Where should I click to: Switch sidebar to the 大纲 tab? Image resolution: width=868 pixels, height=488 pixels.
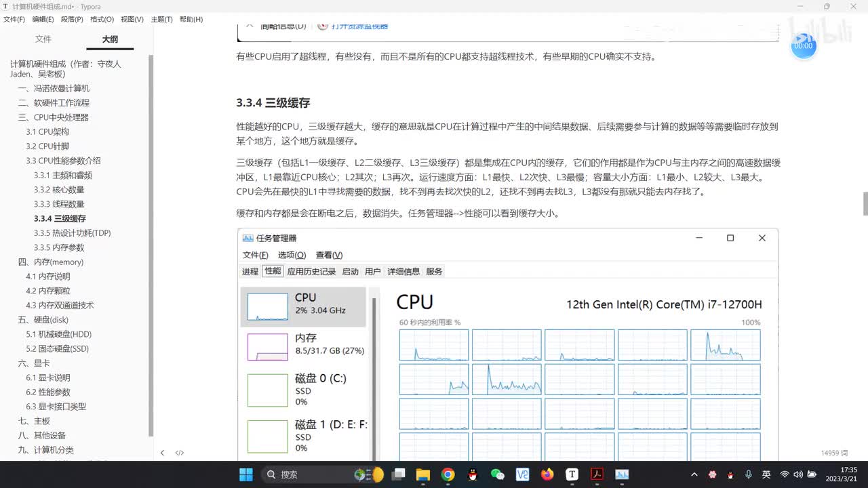point(110,39)
